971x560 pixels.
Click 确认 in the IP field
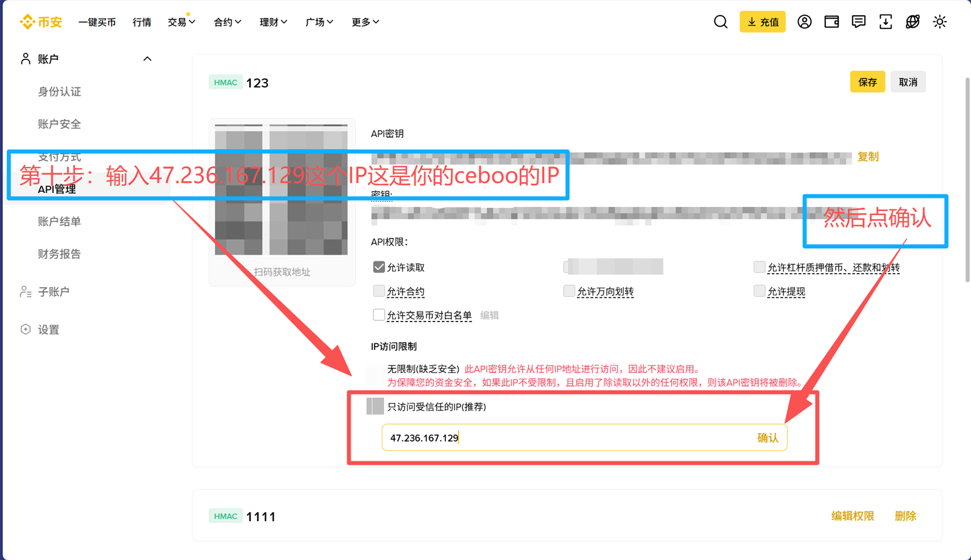point(768,437)
